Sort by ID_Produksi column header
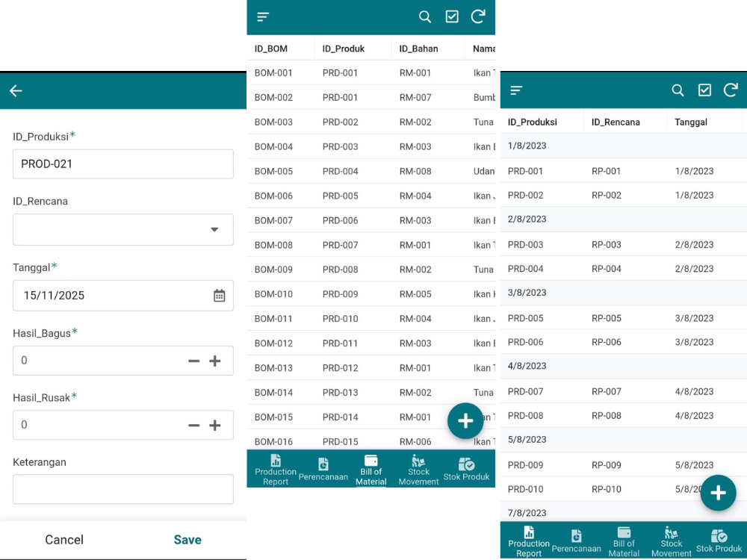Screen dimensions: 747x560 coord(532,122)
